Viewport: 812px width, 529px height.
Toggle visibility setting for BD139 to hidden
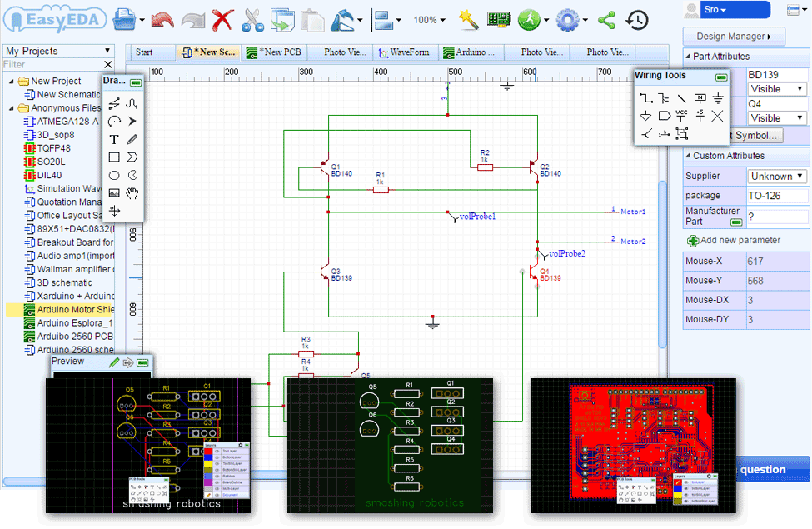(x=777, y=89)
